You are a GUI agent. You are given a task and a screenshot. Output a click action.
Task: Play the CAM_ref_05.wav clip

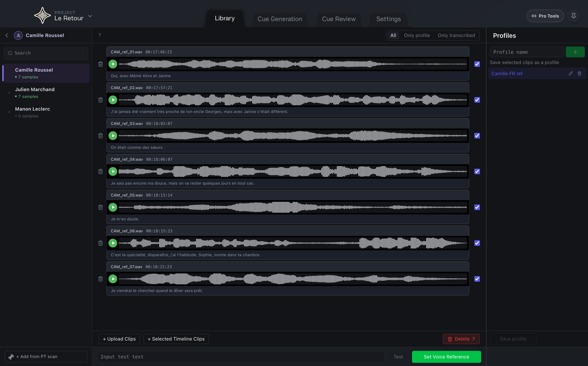pyautogui.click(x=113, y=207)
